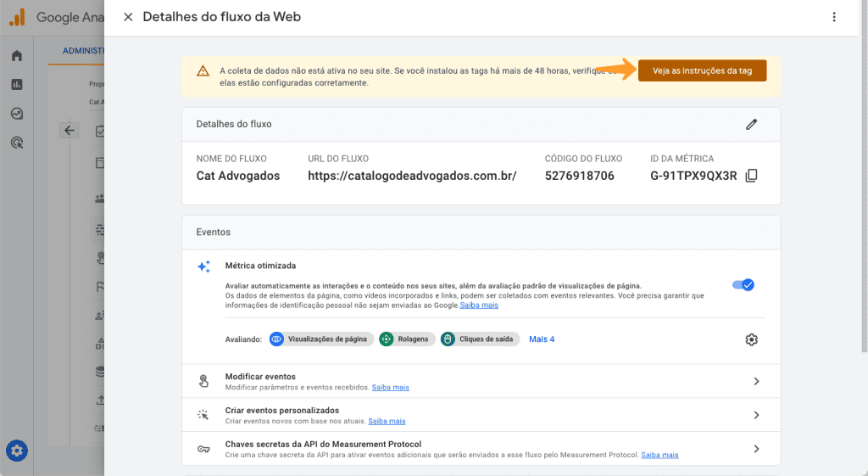Open Saiba mais link for Criar eventos personalizados

tap(387, 421)
